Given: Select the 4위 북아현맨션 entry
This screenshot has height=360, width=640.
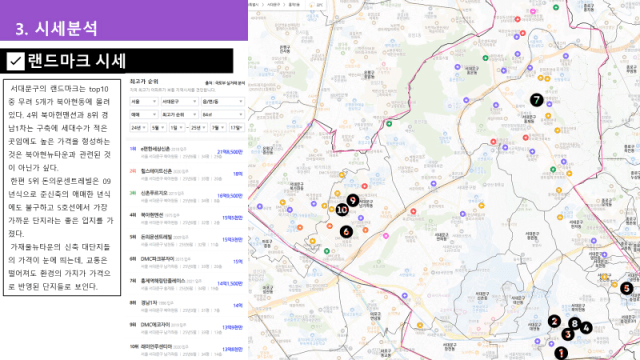Looking at the screenshot, I should pyautogui.click(x=186, y=218).
